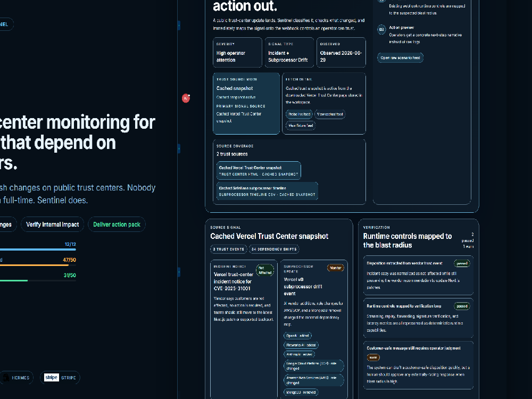Click the 31/50 green progress bar
532x399 pixels.
(38, 280)
